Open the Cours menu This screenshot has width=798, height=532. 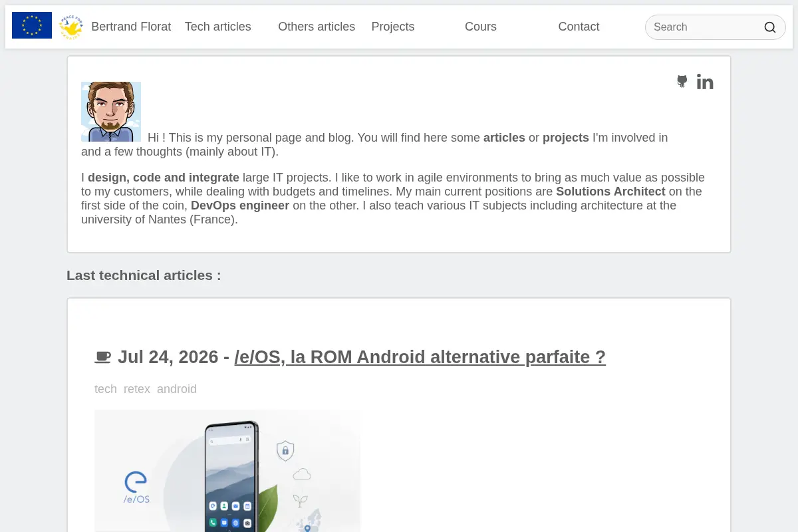tap(481, 27)
